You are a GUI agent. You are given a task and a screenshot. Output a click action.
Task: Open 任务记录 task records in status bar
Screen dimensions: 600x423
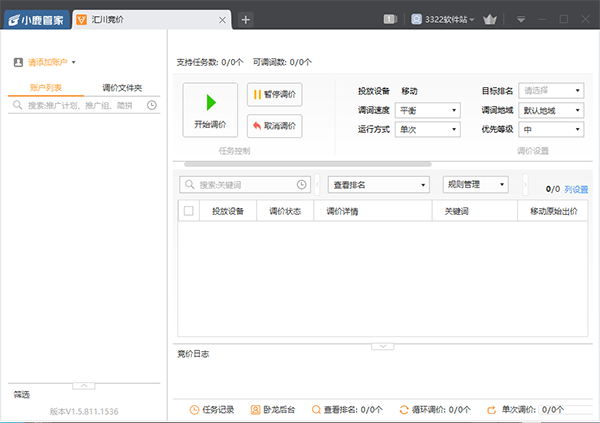tap(211, 409)
